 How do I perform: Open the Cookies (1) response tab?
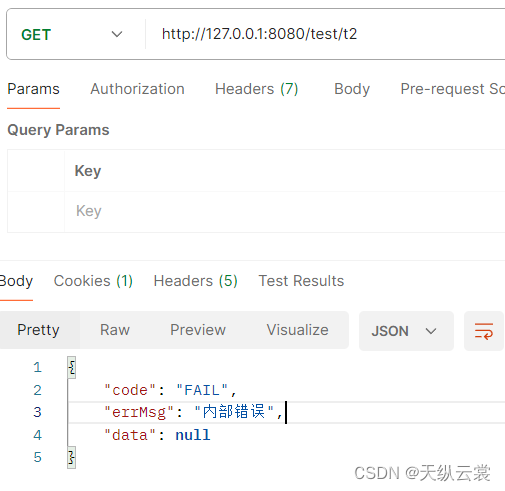pyautogui.click(x=93, y=281)
